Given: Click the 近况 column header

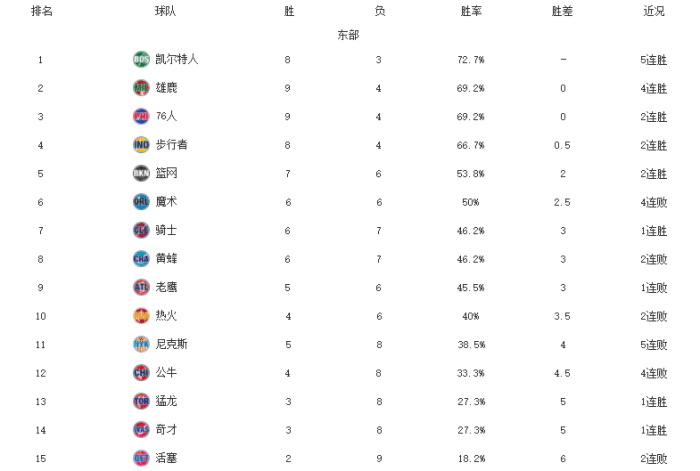Looking at the screenshot, I should pos(653,11).
